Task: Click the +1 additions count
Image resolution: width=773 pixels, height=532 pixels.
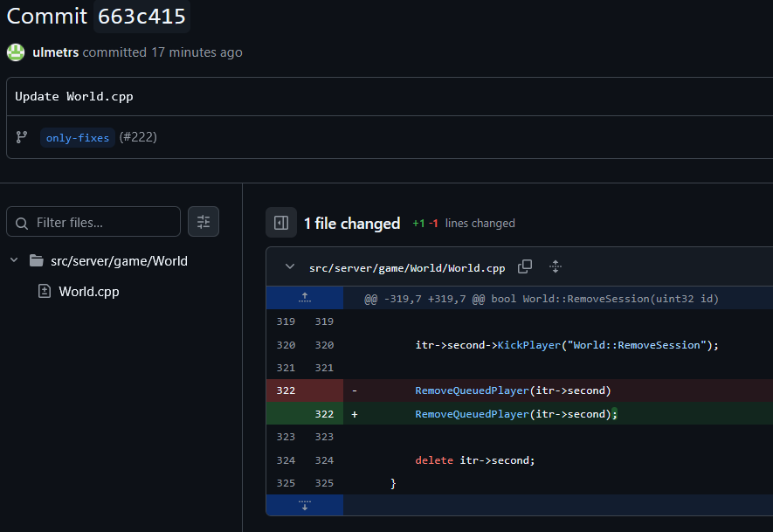Action: pos(418,224)
